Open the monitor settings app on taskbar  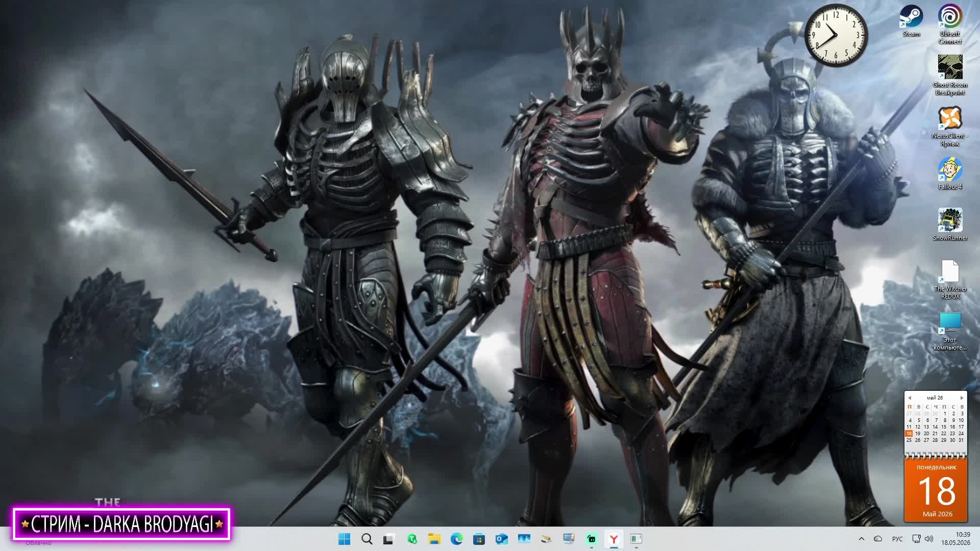569,539
